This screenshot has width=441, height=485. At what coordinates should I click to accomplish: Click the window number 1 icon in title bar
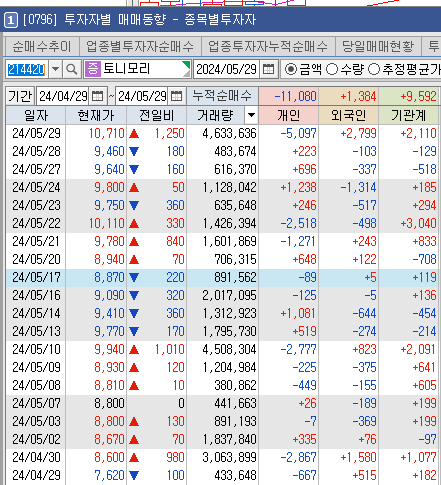click(x=10, y=20)
